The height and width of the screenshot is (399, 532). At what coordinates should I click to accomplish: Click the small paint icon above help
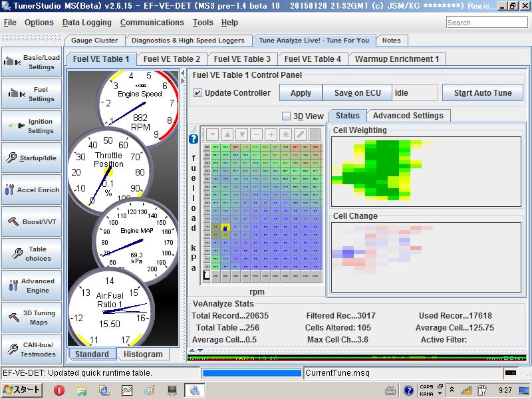pos(193,129)
